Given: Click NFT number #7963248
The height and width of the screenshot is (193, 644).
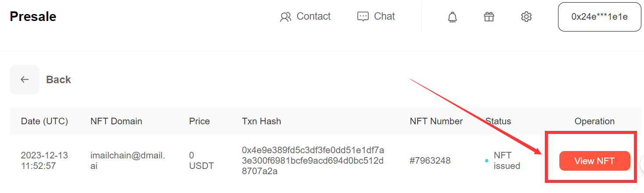Looking at the screenshot, I should [x=430, y=161].
